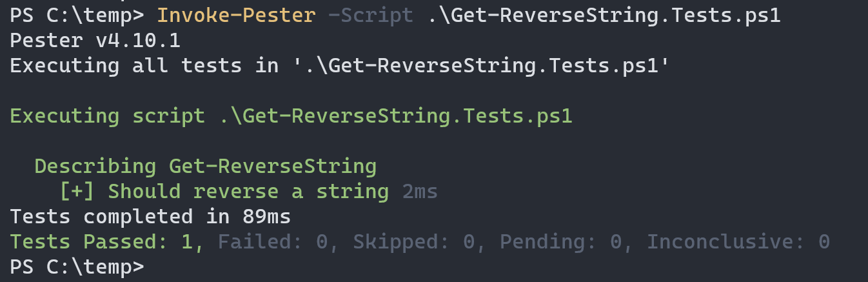Click the green 'Executing script' line

click(x=291, y=116)
